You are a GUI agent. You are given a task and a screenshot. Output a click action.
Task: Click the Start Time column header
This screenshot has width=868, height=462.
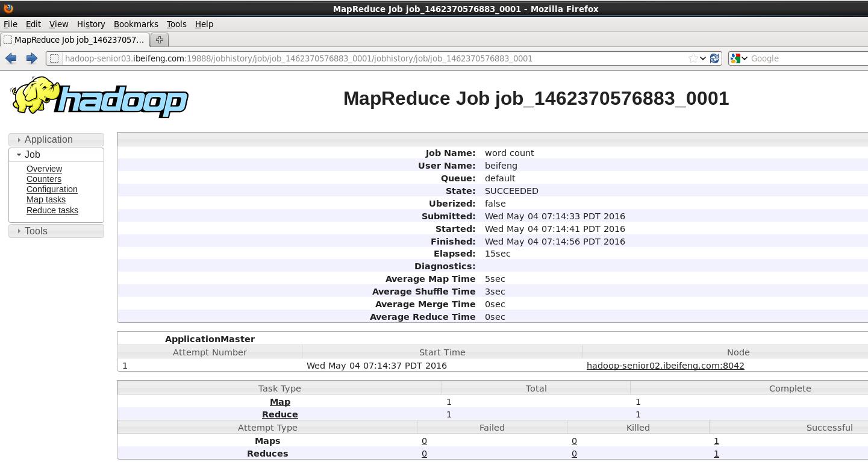[x=442, y=352]
